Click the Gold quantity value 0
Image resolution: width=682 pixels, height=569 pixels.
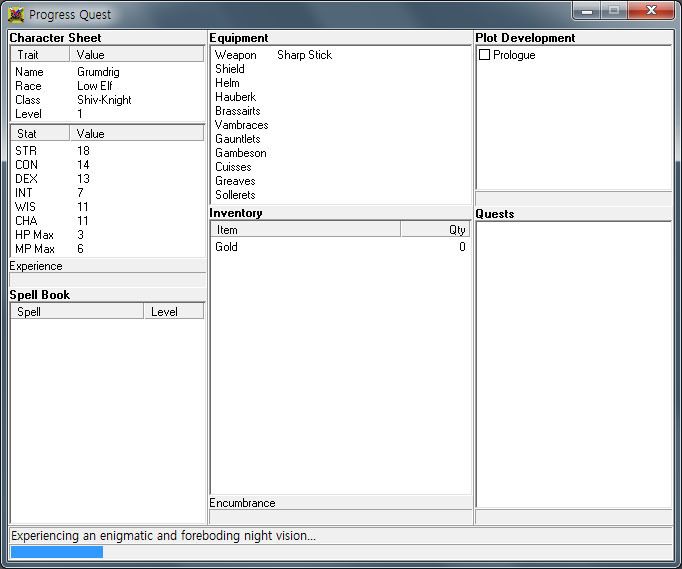click(x=462, y=247)
